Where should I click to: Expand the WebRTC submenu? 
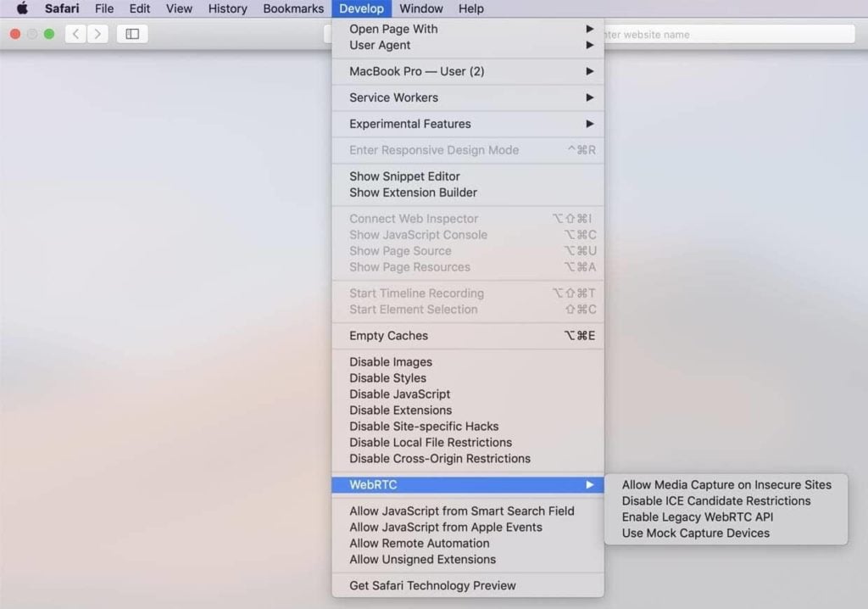(x=468, y=485)
